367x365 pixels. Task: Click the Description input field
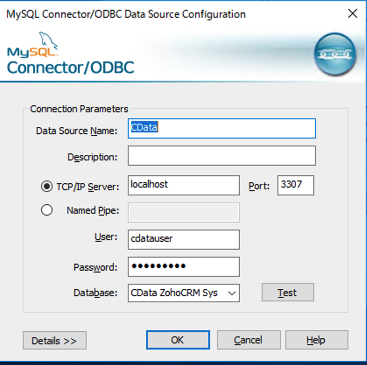pos(222,155)
